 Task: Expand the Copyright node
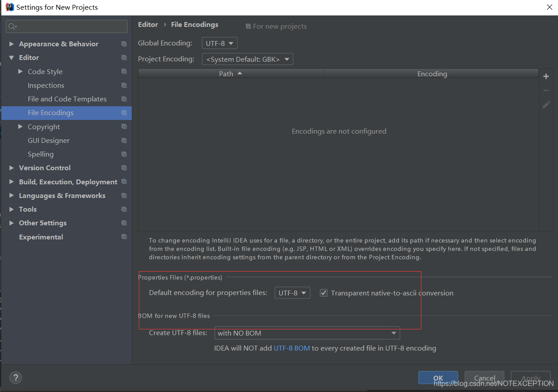coord(20,127)
